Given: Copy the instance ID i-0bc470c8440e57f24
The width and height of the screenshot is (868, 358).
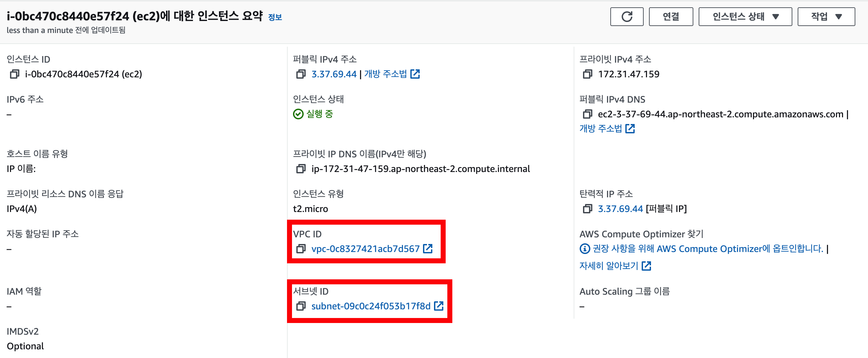Looking at the screenshot, I should pos(14,74).
